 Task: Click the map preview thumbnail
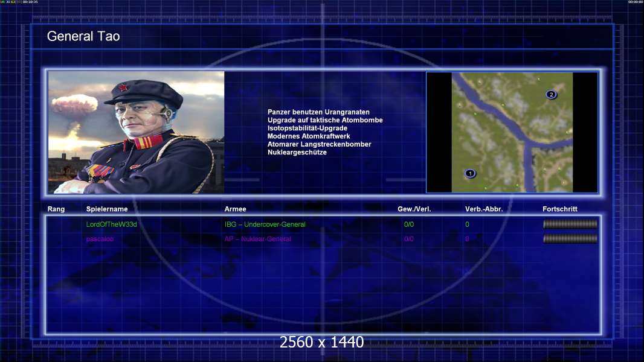pyautogui.click(x=512, y=132)
